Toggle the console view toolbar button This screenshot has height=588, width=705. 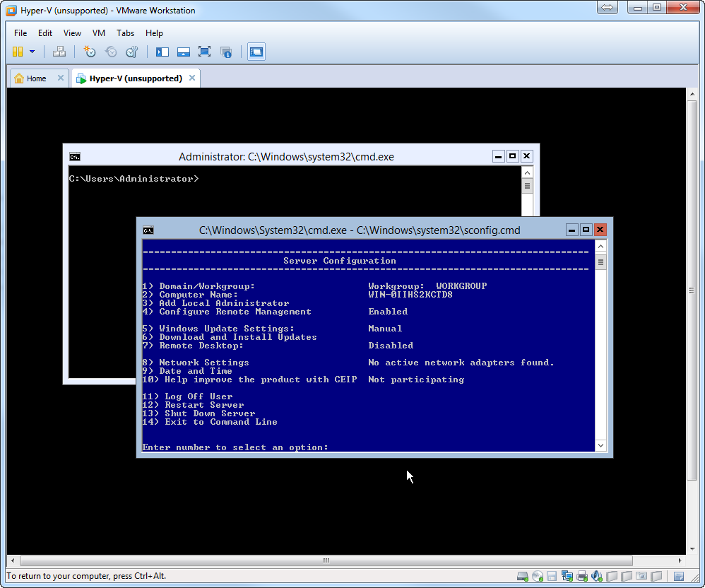tap(256, 52)
